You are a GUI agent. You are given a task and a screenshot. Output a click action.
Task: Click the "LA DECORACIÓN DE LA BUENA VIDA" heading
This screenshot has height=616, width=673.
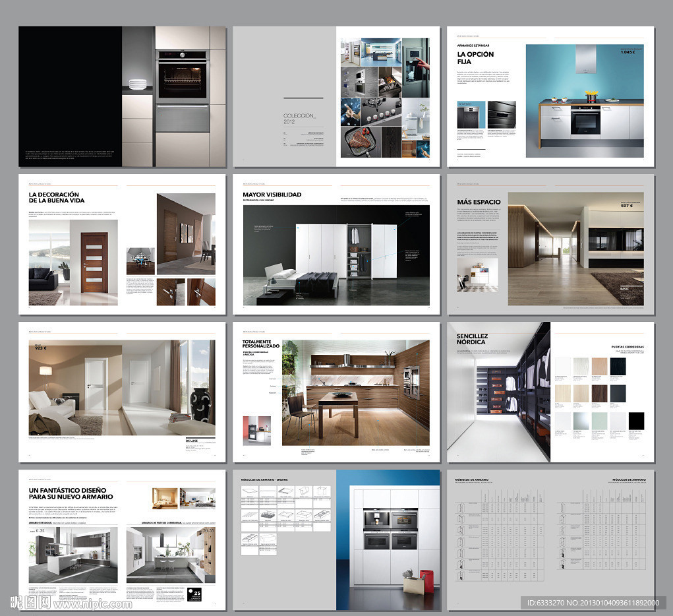click(57, 197)
